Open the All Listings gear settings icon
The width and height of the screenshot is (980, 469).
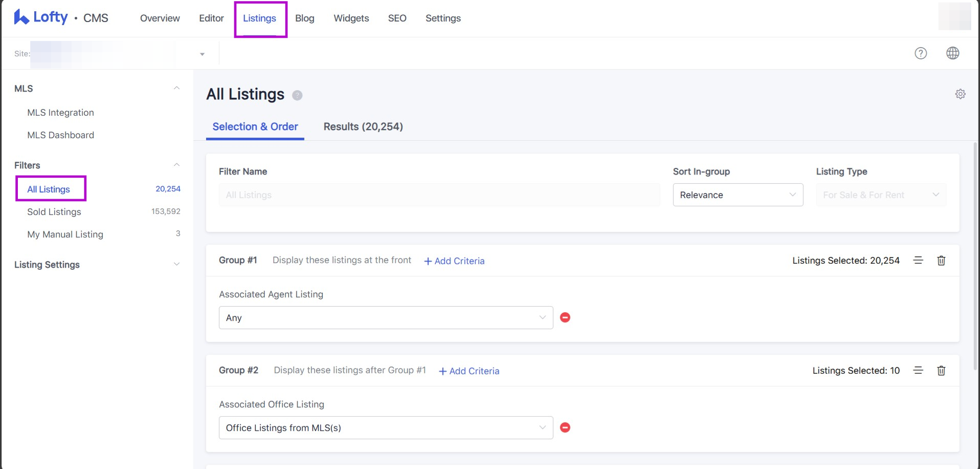click(x=960, y=94)
